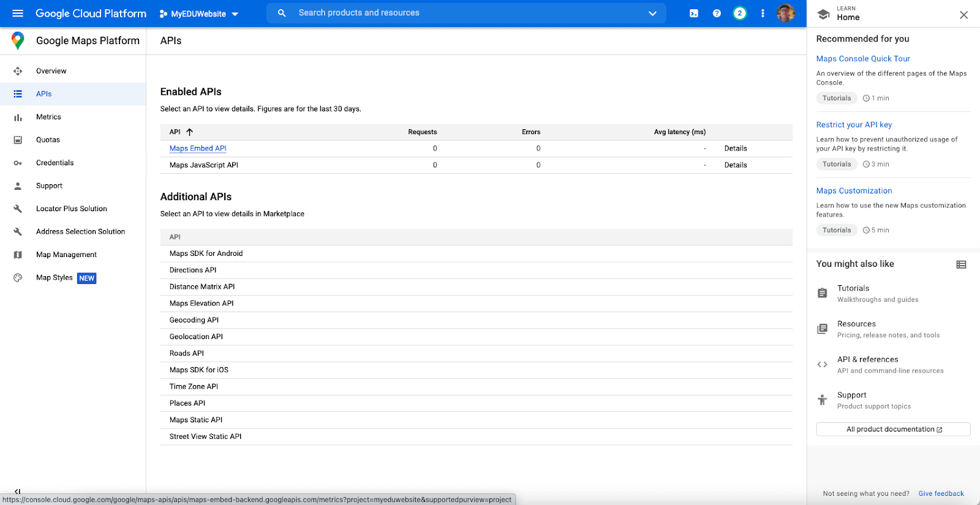
Task: Activate Cloud Shell terminal icon
Action: (x=694, y=13)
